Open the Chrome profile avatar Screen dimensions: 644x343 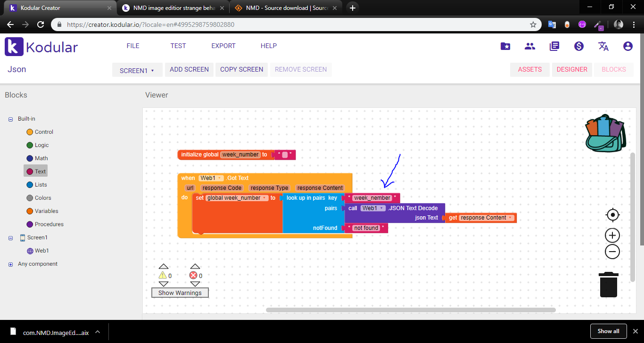(x=619, y=24)
